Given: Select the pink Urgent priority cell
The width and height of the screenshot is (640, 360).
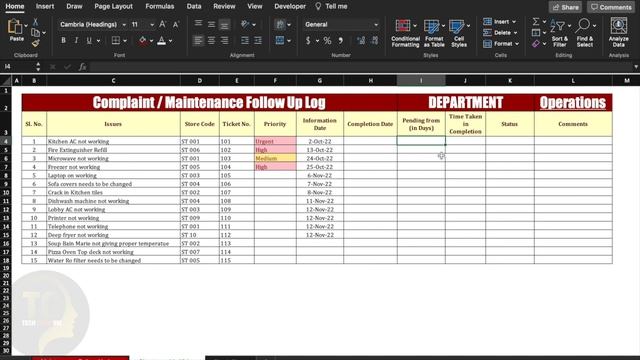Looking at the screenshot, I should coord(275,141).
